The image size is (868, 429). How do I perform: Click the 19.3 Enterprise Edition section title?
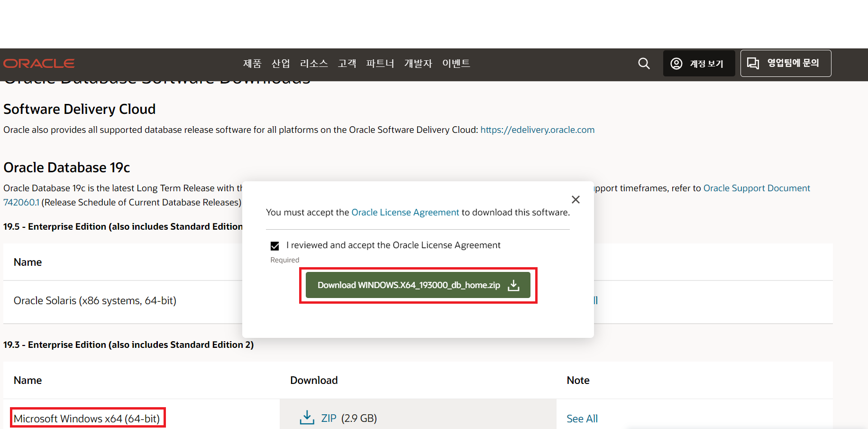pos(128,345)
